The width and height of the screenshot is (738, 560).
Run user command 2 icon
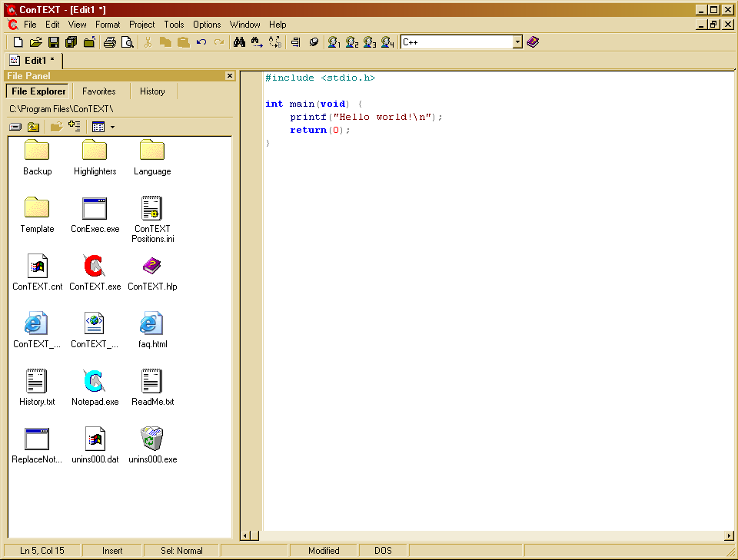(352, 42)
